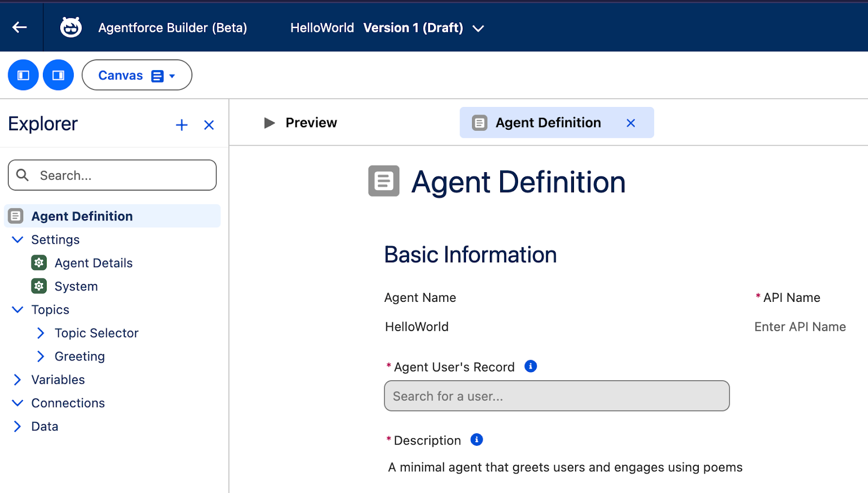The width and height of the screenshot is (868, 493).
Task: Toggle the left panel visibility button
Action: click(23, 75)
